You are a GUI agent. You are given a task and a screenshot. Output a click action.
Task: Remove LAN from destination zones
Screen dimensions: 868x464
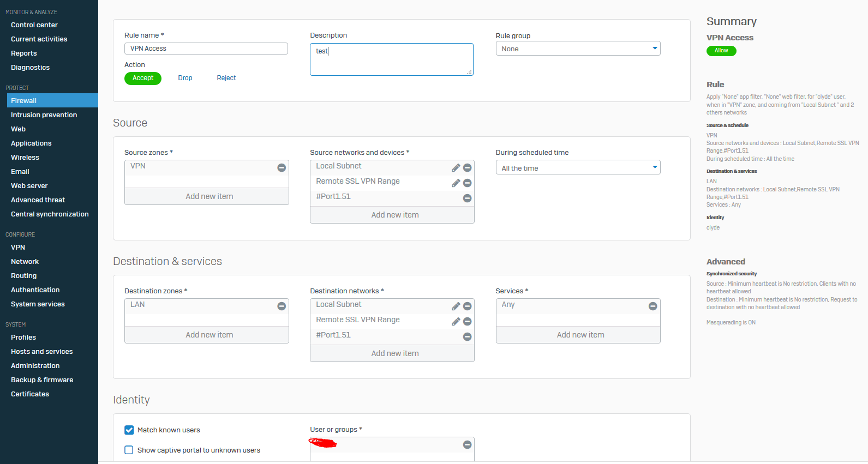pos(282,306)
